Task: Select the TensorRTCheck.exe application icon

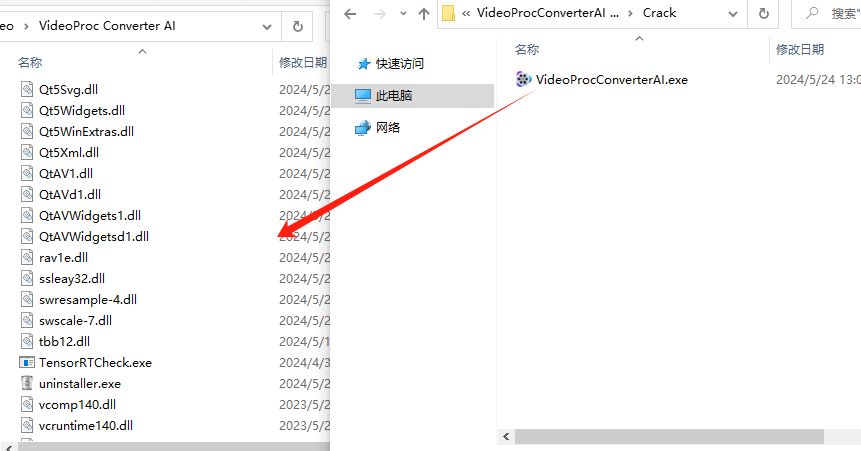Action: (x=27, y=362)
